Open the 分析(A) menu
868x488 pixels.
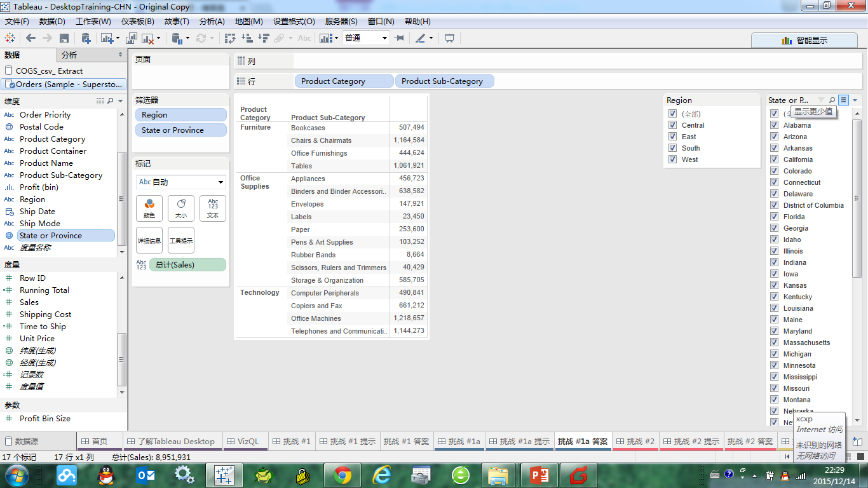point(212,21)
